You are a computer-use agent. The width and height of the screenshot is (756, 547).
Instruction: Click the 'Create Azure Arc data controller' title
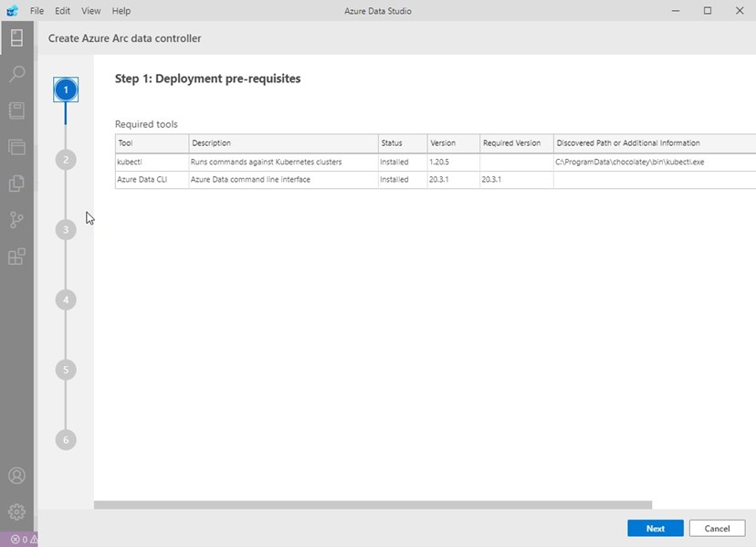point(124,38)
